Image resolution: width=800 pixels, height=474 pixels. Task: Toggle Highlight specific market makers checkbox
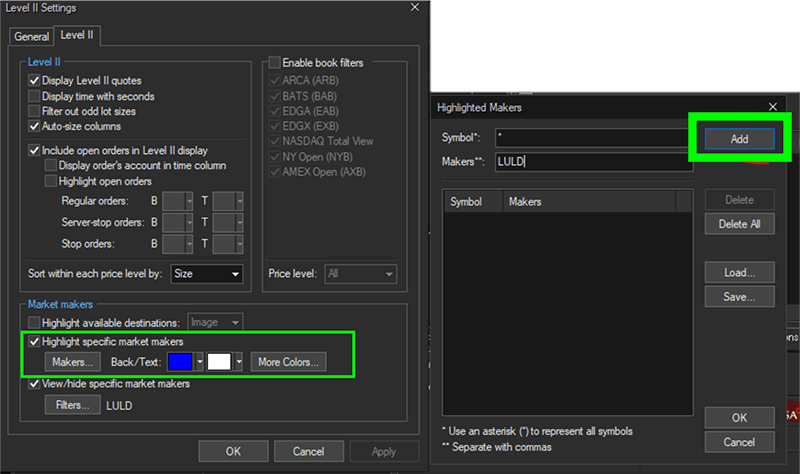point(35,342)
